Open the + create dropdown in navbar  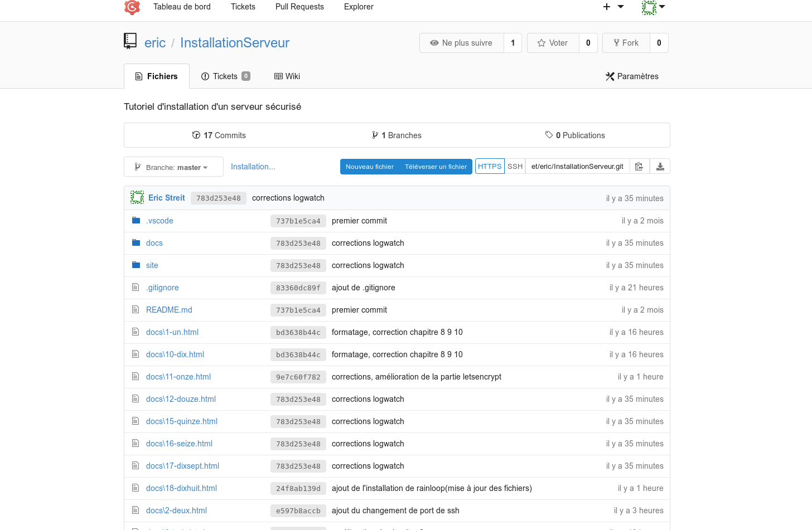point(611,7)
